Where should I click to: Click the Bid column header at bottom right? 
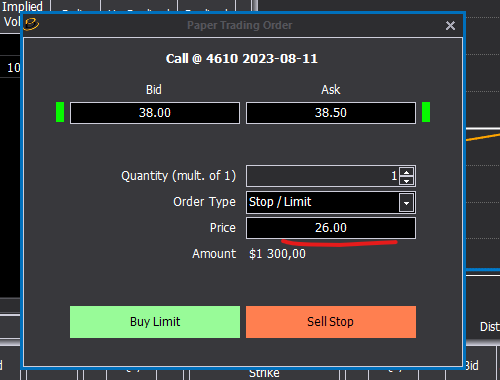click(472, 366)
